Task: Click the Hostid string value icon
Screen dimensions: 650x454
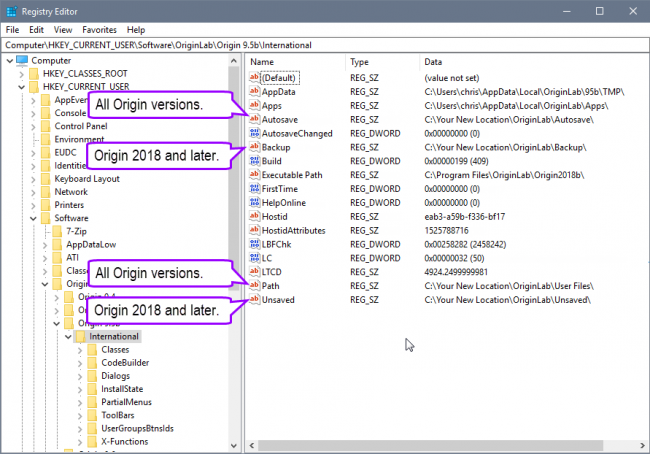Action: (254, 217)
